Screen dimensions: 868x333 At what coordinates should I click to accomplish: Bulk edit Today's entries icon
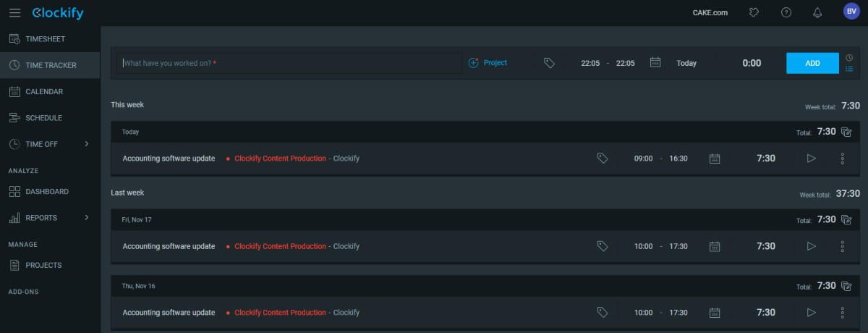click(x=846, y=132)
